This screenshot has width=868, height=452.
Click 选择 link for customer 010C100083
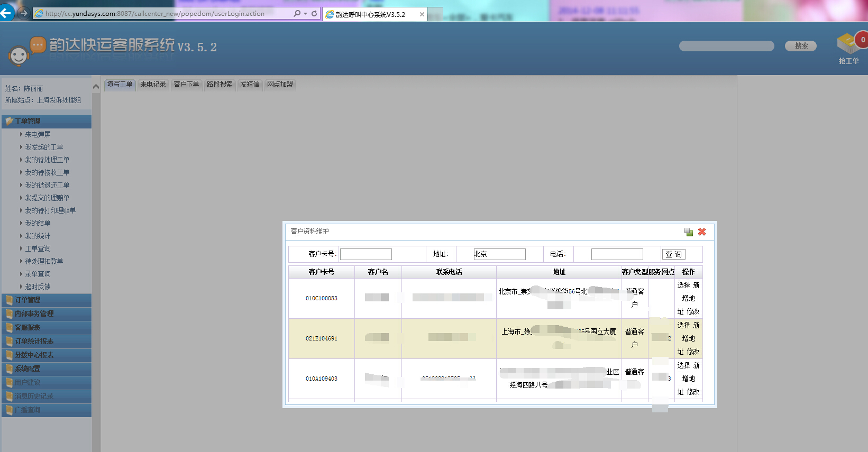point(683,285)
